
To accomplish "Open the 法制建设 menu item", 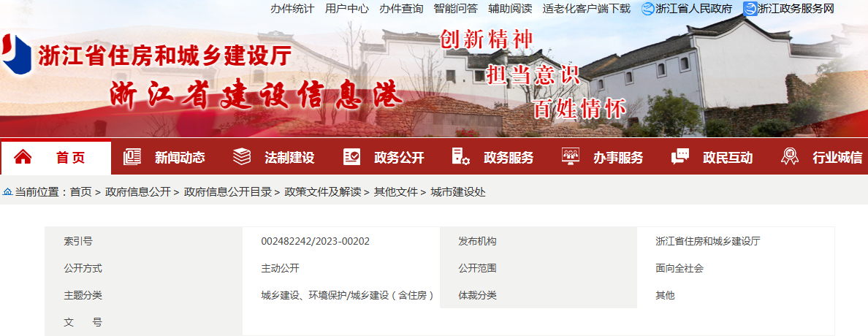I will tap(289, 158).
